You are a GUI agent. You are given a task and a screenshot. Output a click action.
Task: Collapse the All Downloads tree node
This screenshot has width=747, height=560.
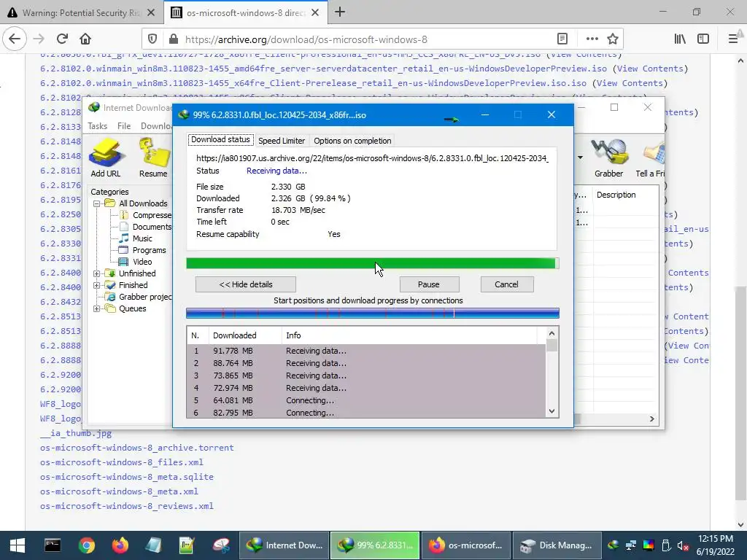tap(97, 203)
